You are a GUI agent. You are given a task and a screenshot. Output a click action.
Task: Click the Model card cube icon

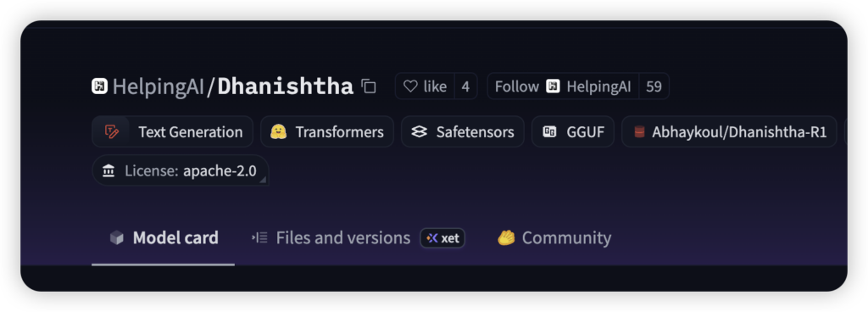point(117,238)
